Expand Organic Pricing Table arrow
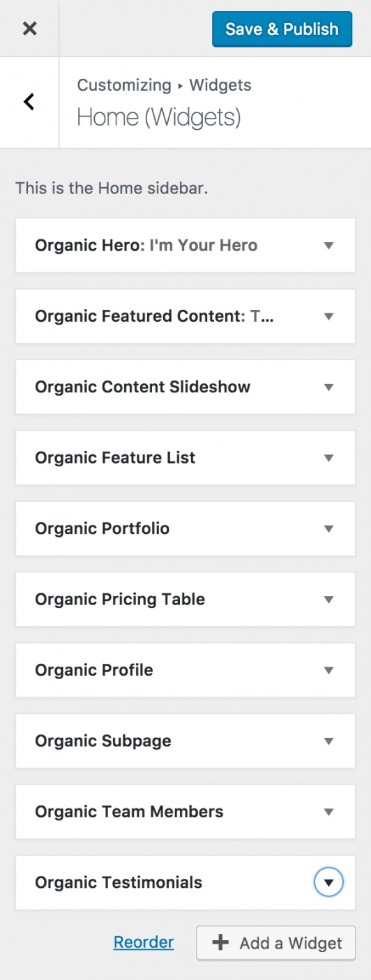The image size is (371, 980). click(329, 600)
